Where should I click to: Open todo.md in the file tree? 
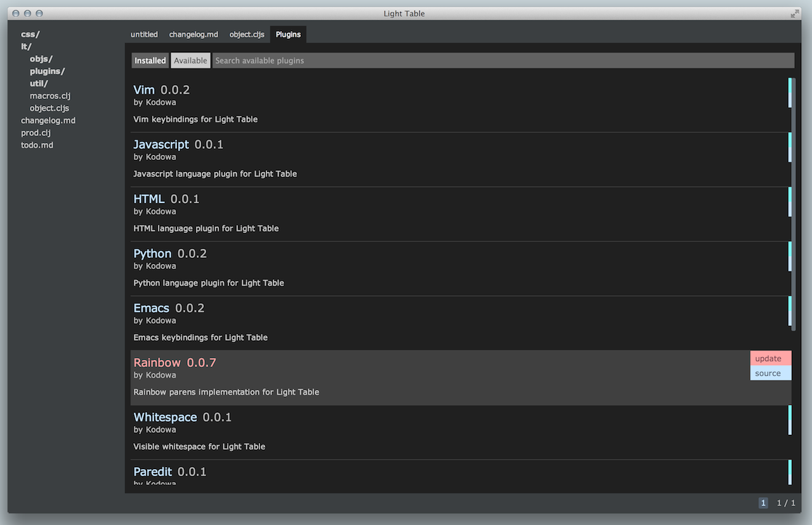37,145
